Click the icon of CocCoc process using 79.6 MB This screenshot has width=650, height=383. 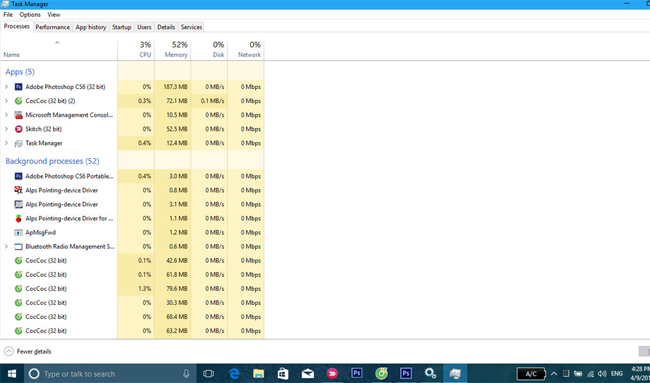[18, 288]
